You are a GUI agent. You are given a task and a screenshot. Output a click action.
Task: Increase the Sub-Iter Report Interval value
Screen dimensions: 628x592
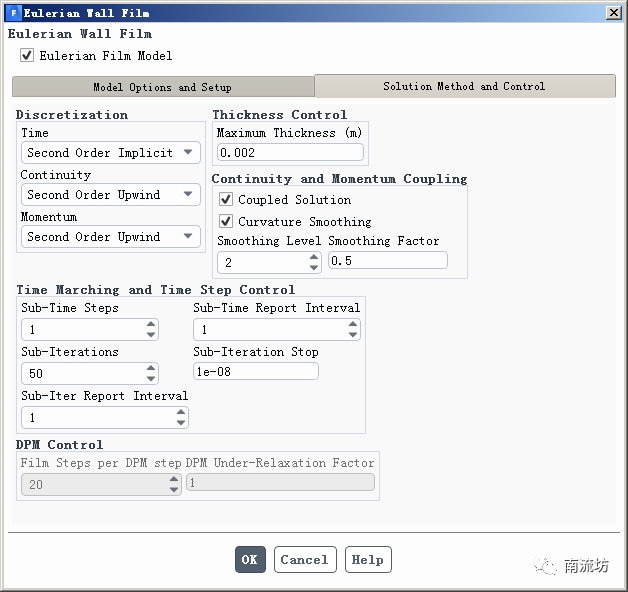pyautogui.click(x=181, y=412)
